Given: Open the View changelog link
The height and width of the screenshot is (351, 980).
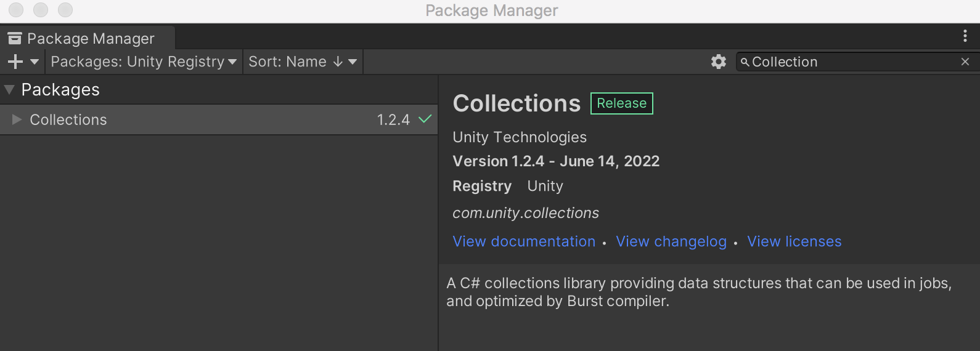Looking at the screenshot, I should point(671,241).
